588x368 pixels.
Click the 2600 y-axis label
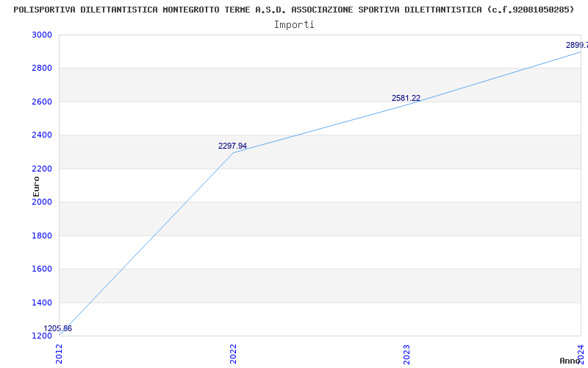pos(40,102)
